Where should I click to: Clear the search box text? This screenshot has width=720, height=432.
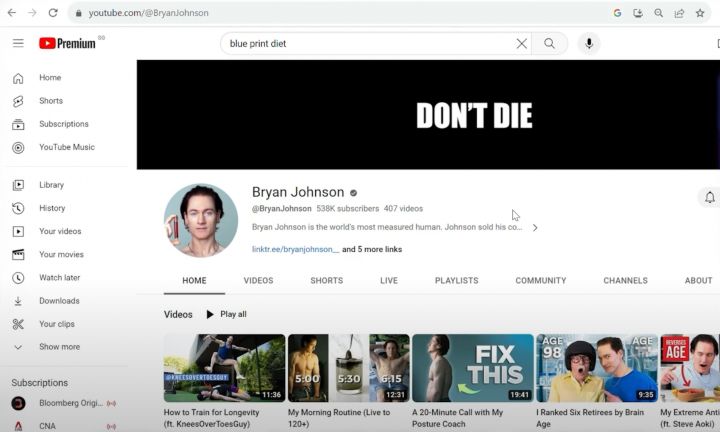coord(521,44)
